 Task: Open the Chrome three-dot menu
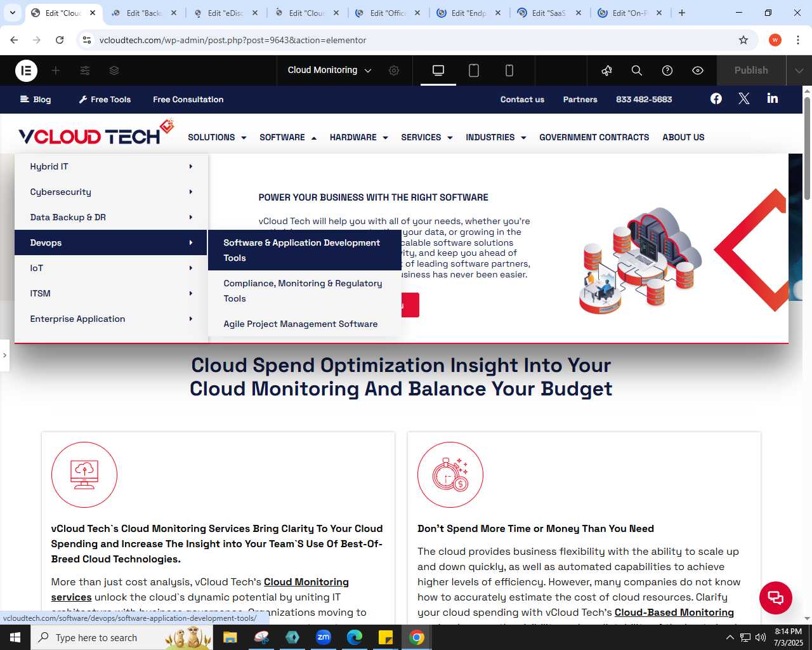pos(797,40)
